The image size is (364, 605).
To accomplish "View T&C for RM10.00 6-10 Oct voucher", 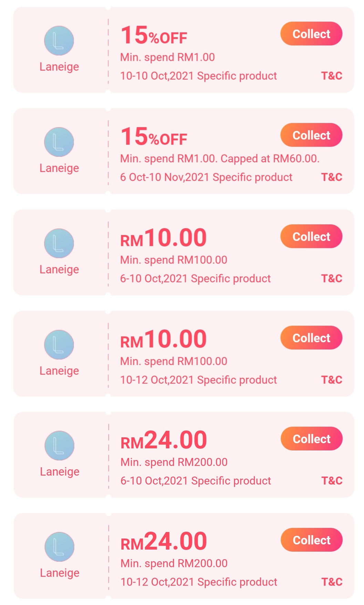I will 332,279.
